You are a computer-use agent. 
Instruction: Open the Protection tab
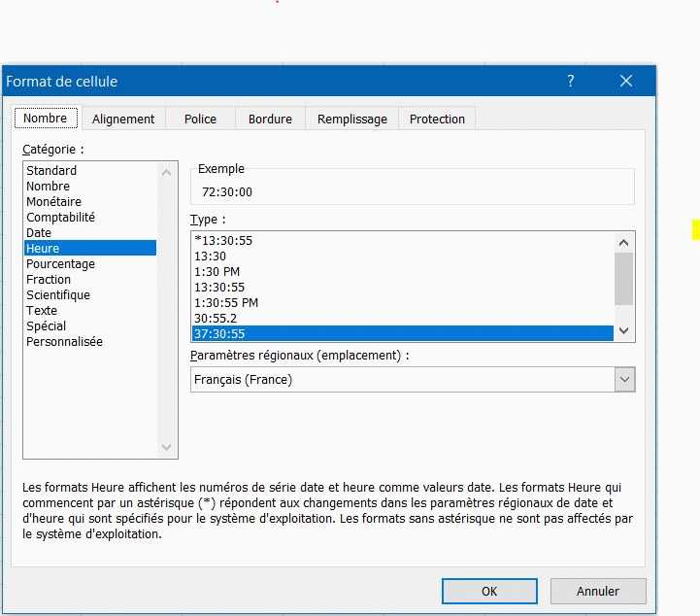[x=437, y=119]
